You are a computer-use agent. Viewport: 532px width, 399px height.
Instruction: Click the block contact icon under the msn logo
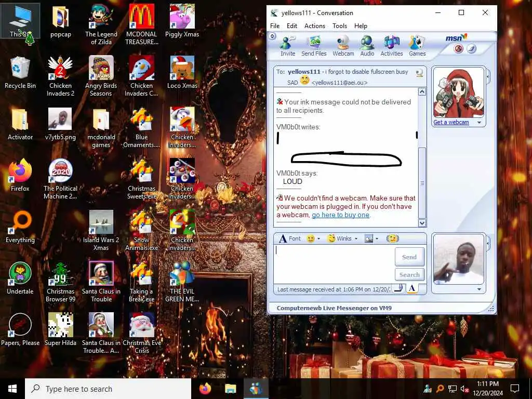458,49
